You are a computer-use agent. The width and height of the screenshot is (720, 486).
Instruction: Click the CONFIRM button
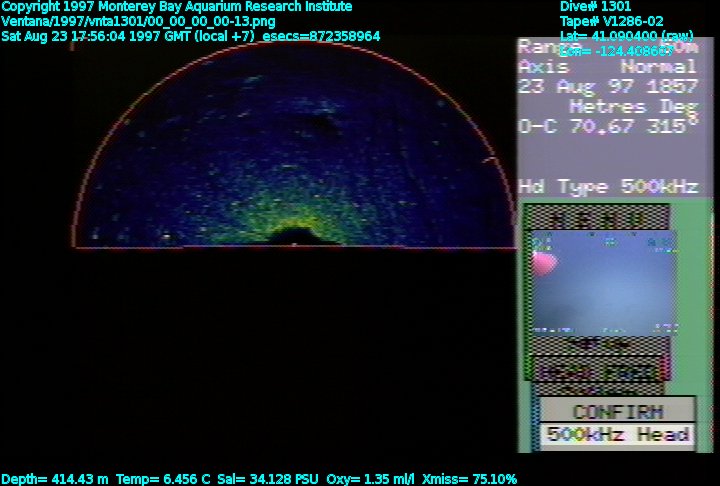(618, 412)
